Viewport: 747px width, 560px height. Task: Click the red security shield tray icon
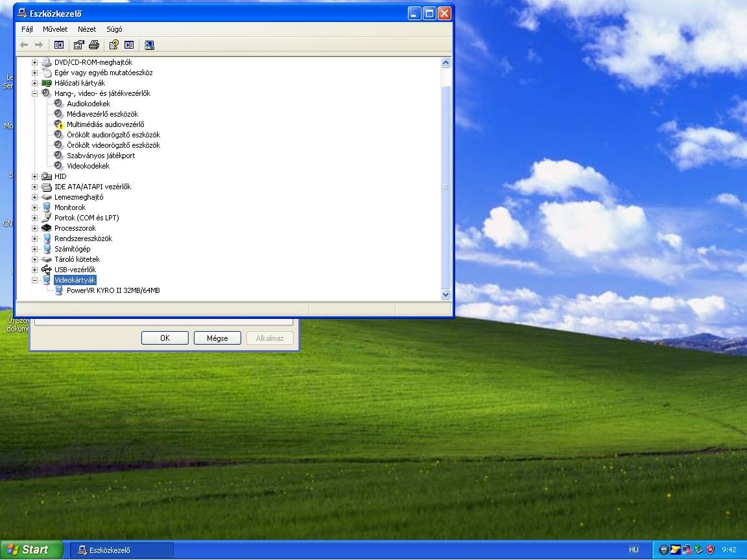(x=710, y=550)
